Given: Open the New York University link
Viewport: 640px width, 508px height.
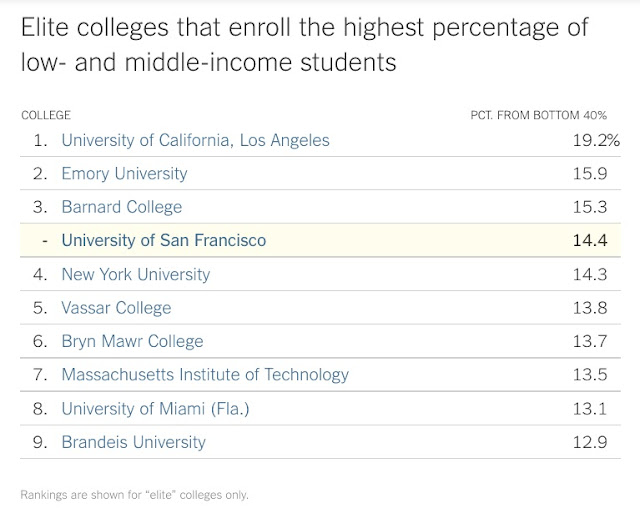Looking at the screenshot, I should (x=135, y=274).
